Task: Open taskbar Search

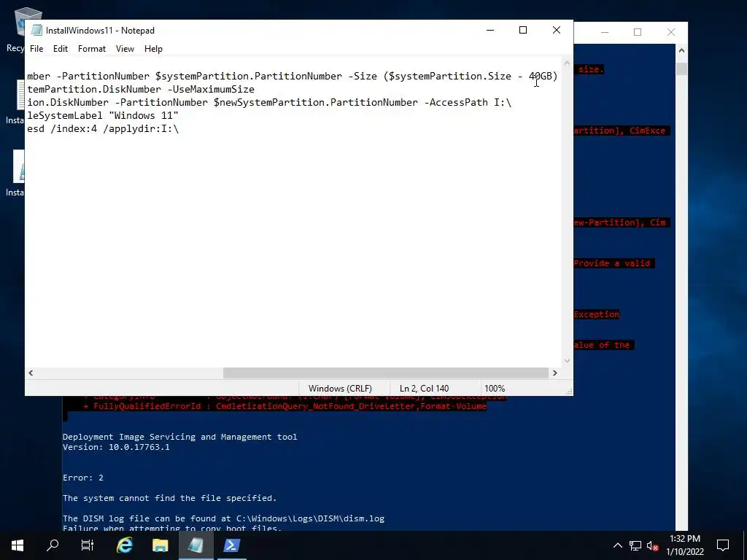Action: click(x=53, y=545)
